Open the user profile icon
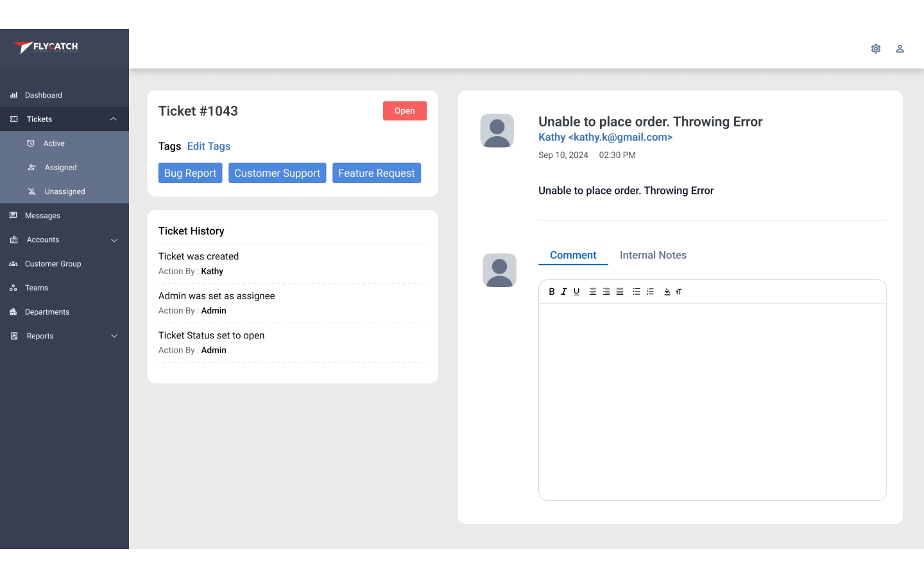The width and height of the screenshot is (924, 578). point(900,49)
